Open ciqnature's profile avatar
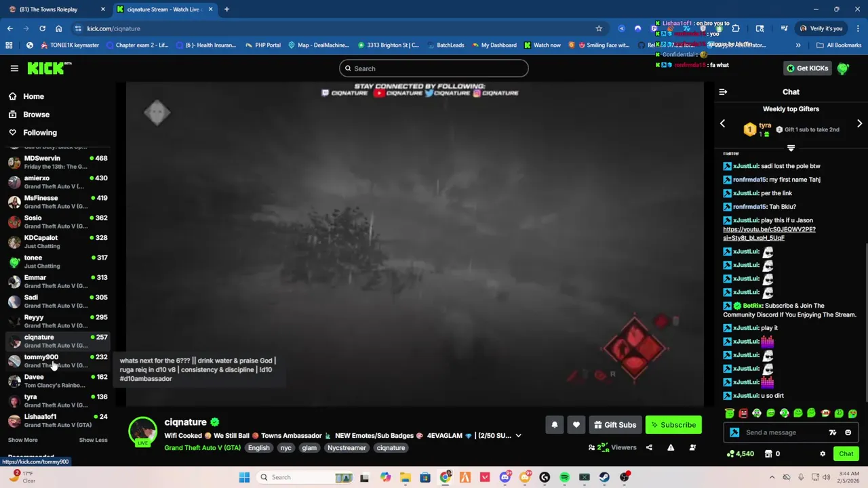 [x=143, y=432]
